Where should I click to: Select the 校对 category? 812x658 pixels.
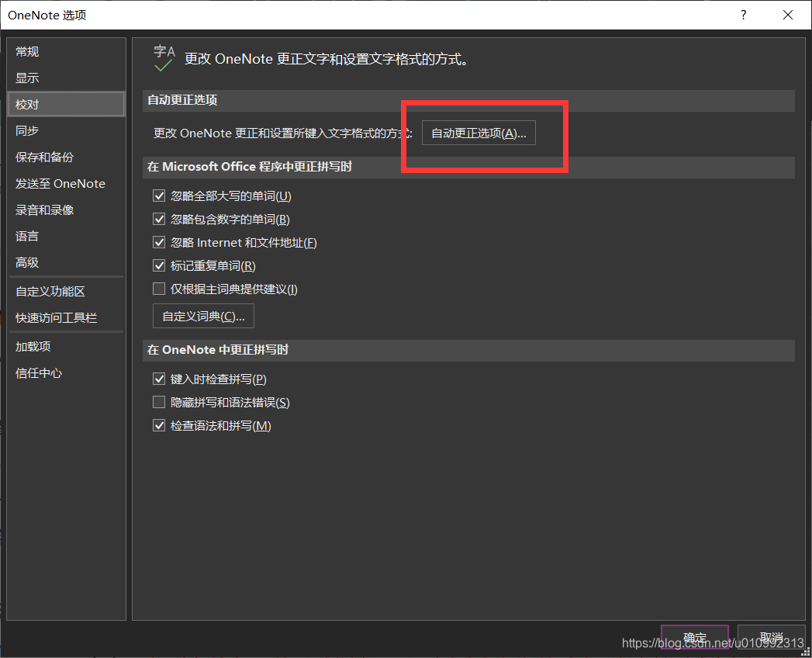coord(66,104)
